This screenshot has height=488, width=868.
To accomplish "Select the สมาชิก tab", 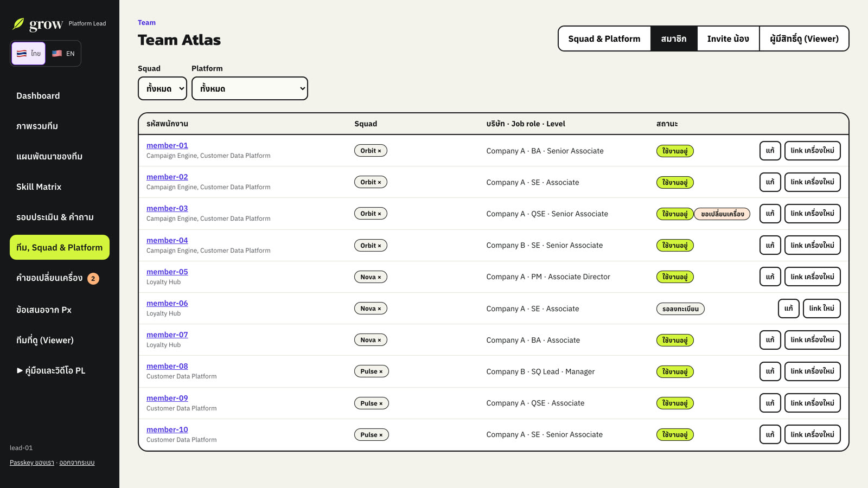I will [x=674, y=38].
